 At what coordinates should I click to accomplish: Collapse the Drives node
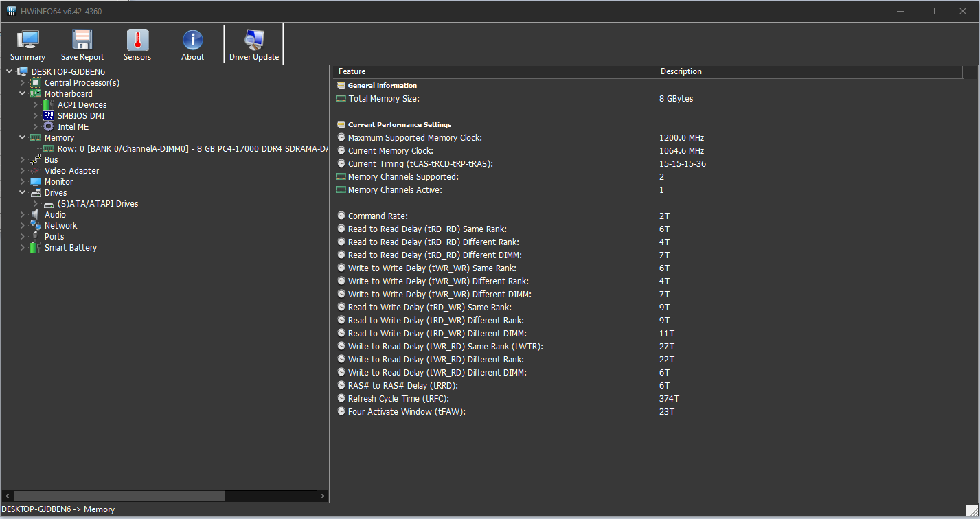point(22,192)
